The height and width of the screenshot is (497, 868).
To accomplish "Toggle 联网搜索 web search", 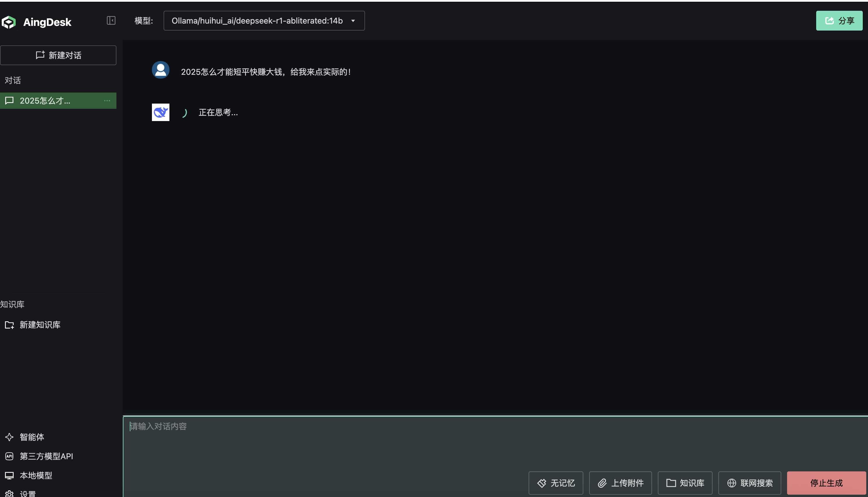I will point(750,483).
